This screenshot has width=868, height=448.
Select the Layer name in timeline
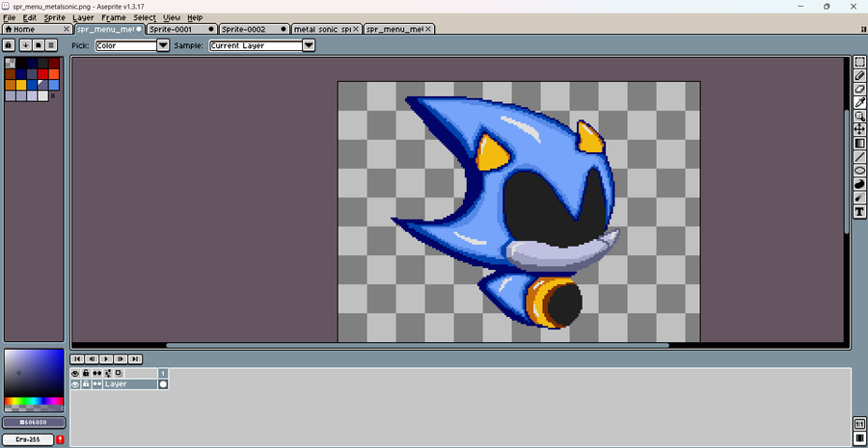point(130,383)
